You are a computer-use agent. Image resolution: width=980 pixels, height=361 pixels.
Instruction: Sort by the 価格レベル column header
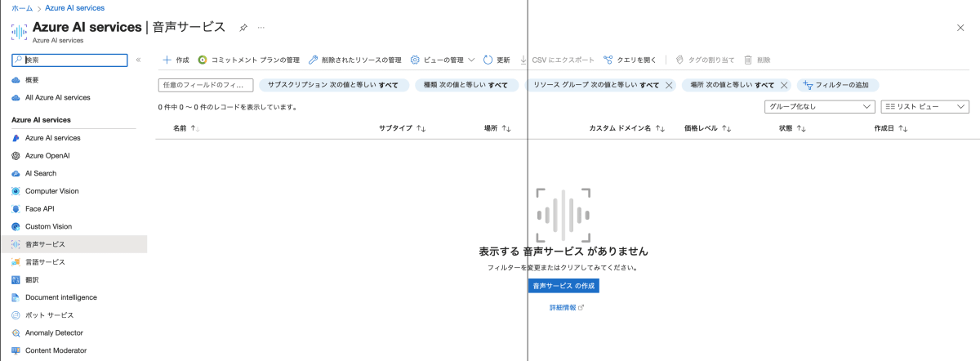pos(707,128)
